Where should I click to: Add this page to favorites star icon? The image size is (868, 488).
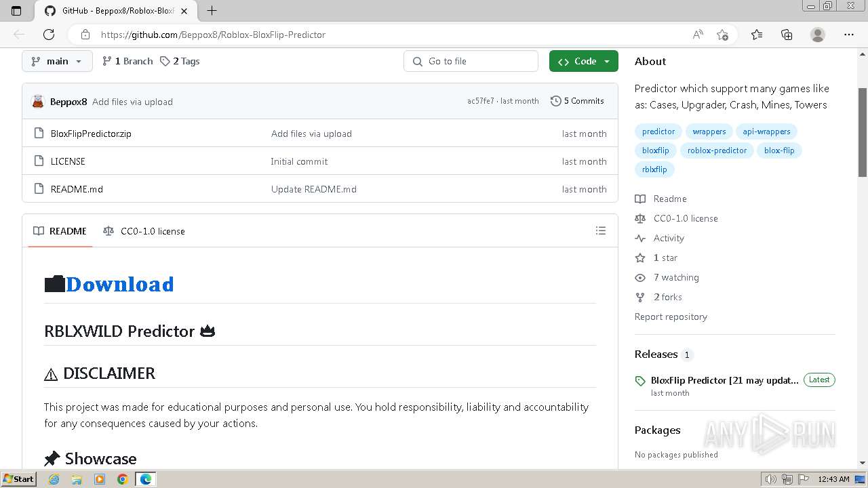pos(722,35)
